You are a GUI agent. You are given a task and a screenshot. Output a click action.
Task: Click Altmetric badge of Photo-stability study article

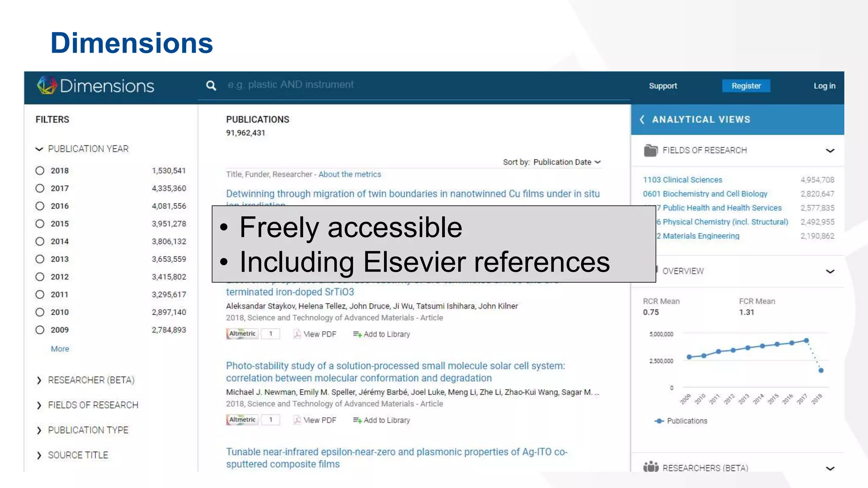point(242,420)
